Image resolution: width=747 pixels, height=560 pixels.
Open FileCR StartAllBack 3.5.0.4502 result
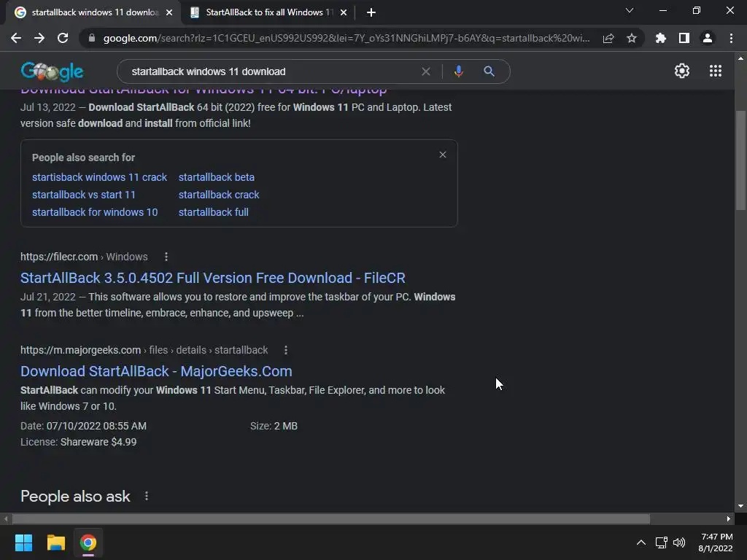213,278
